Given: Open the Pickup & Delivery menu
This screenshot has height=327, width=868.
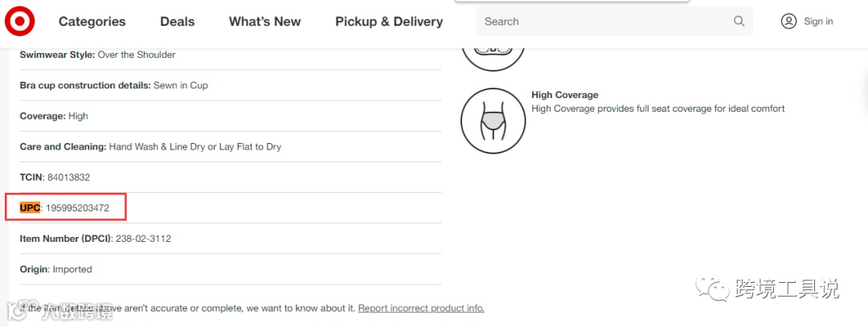Looking at the screenshot, I should pos(389,22).
